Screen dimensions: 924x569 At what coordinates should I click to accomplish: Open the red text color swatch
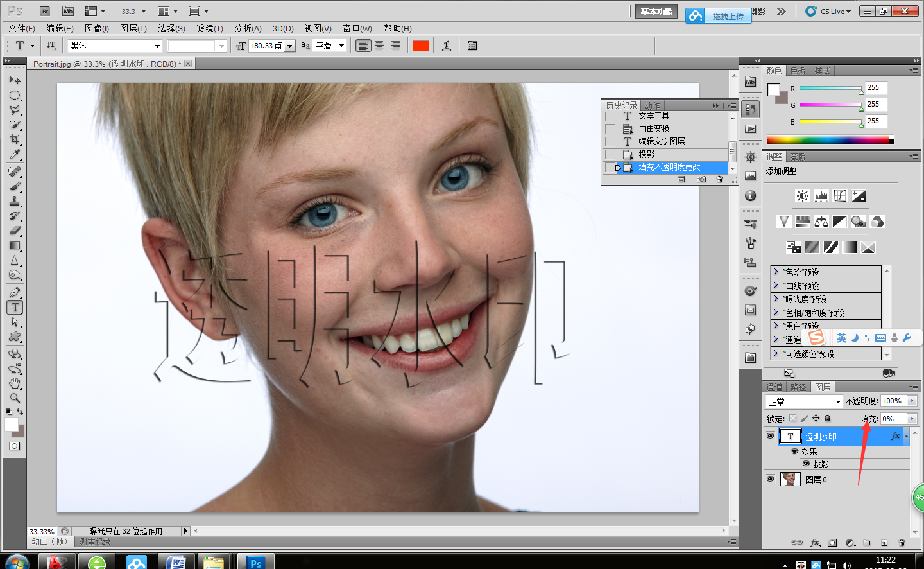[x=421, y=46]
